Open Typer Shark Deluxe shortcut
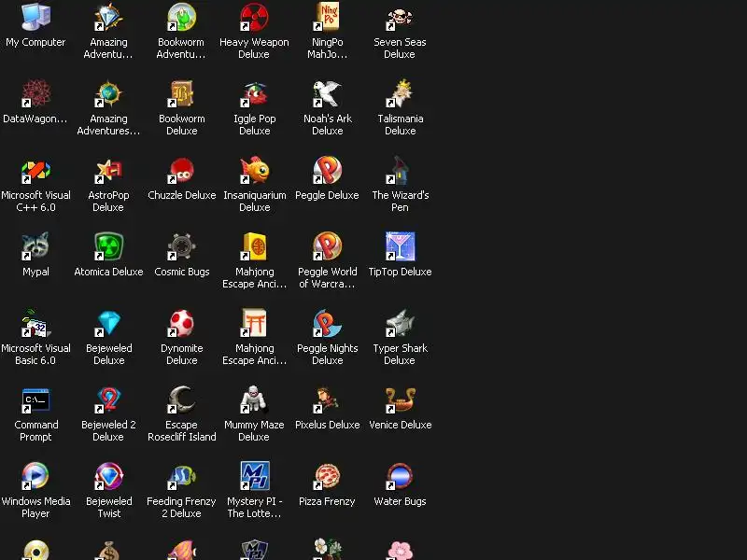 coord(401,323)
